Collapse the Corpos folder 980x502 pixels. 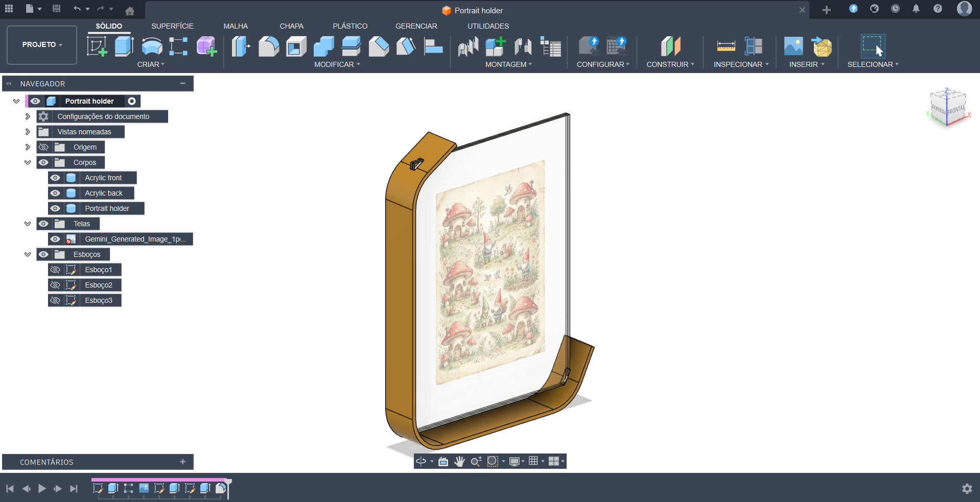28,162
